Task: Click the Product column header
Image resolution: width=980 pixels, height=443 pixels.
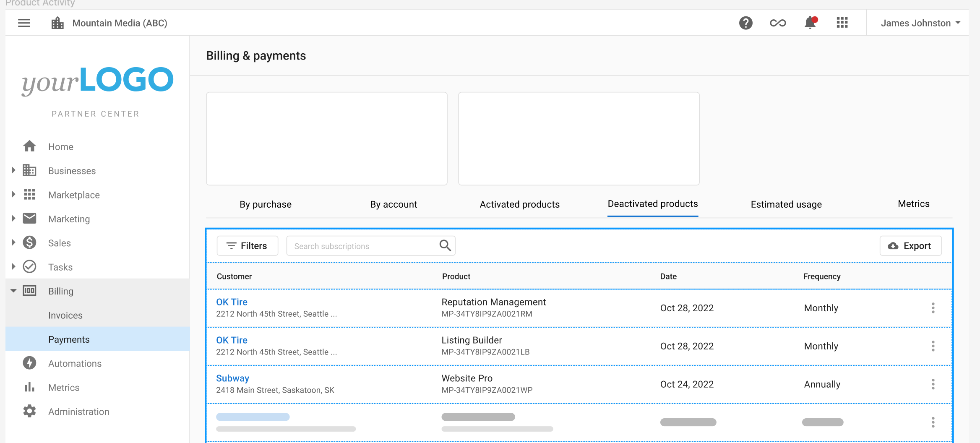Action: [x=456, y=276]
